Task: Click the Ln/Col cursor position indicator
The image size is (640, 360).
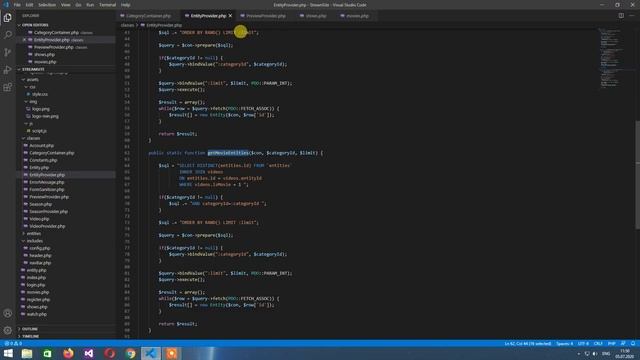Action: [528, 344]
